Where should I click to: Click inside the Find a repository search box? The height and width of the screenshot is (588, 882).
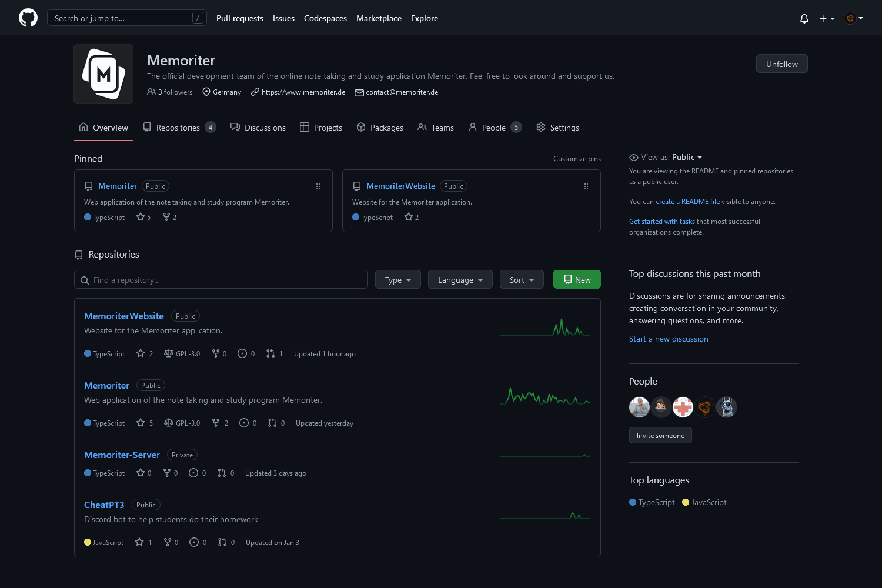click(x=220, y=279)
